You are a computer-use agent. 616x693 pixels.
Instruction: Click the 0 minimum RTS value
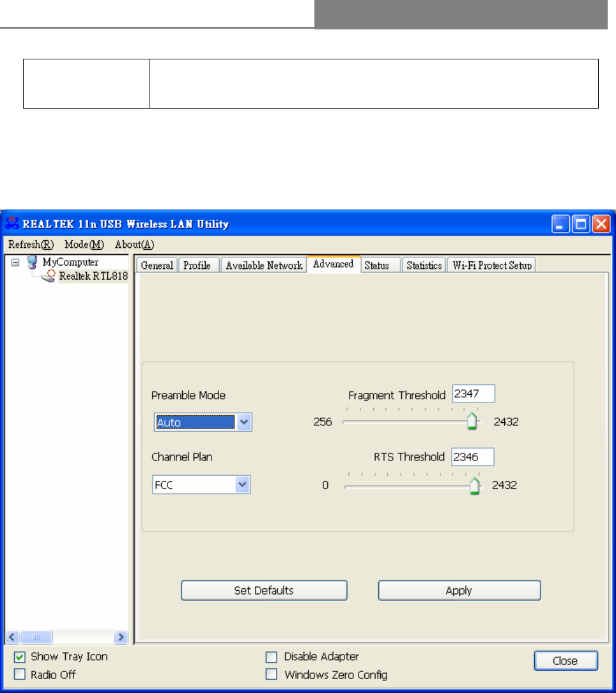click(x=325, y=485)
